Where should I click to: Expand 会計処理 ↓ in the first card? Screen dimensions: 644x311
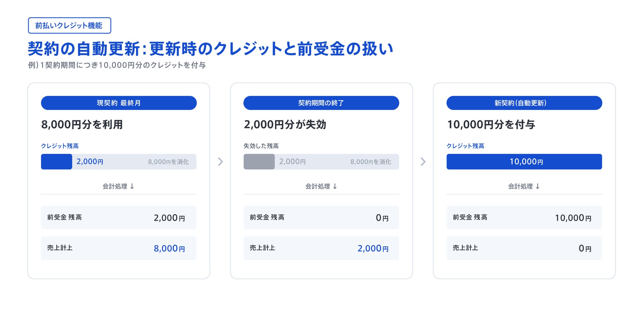(x=119, y=186)
